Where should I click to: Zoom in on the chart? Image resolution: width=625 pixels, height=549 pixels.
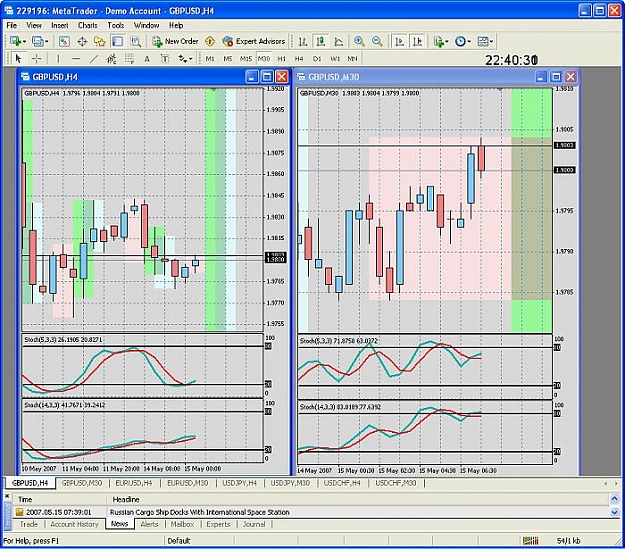tap(359, 41)
